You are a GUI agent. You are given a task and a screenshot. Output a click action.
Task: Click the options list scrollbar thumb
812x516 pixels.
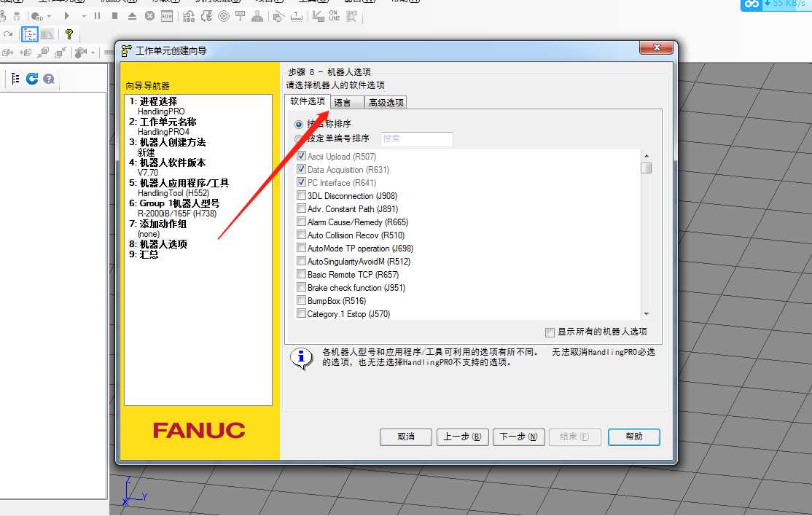click(x=647, y=168)
